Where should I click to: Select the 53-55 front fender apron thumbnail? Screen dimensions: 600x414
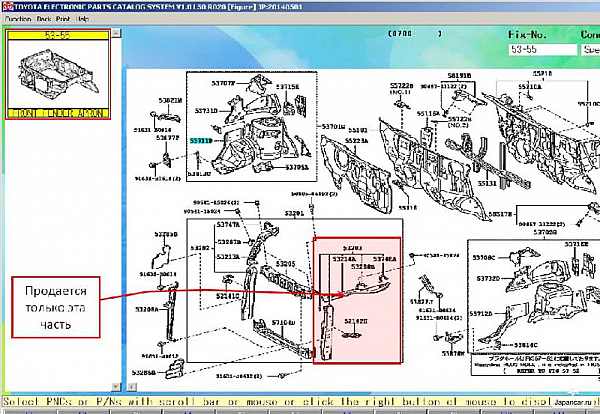coord(58,74)
